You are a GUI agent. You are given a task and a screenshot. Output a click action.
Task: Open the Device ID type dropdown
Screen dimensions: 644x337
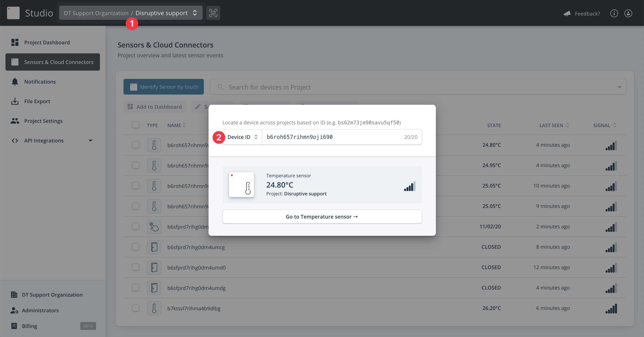[242, 137]
